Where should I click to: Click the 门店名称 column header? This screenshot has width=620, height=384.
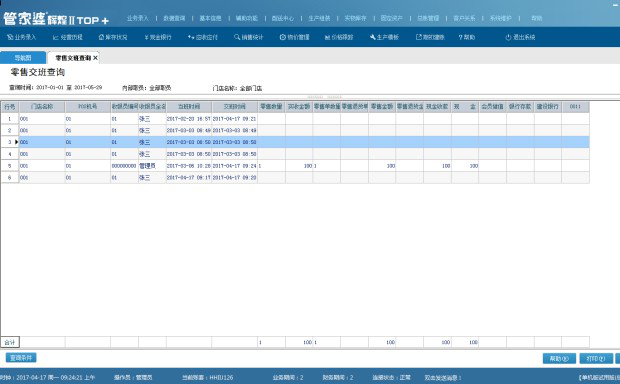(42, 107)
